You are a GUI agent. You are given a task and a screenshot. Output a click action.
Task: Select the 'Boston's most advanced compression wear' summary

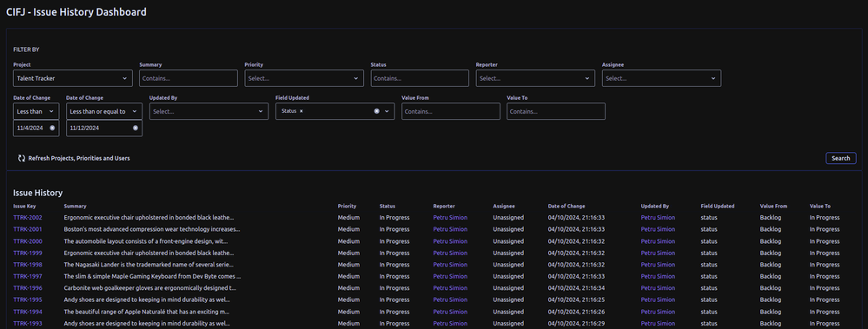[152, 229]
